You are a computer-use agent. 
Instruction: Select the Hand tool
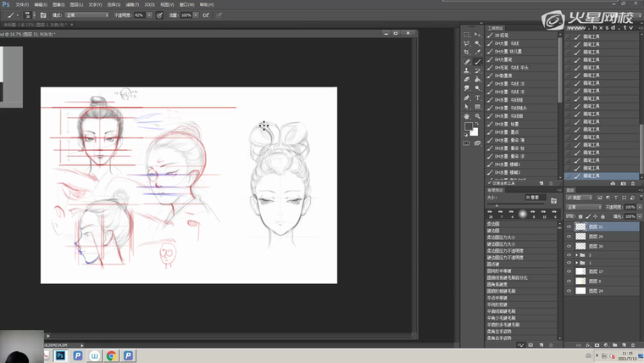click(x=467, y=115)
